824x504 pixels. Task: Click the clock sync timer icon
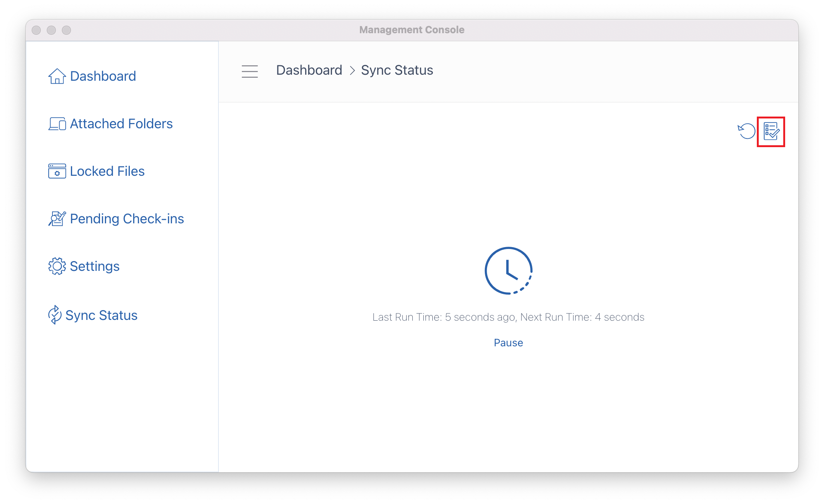508,270
